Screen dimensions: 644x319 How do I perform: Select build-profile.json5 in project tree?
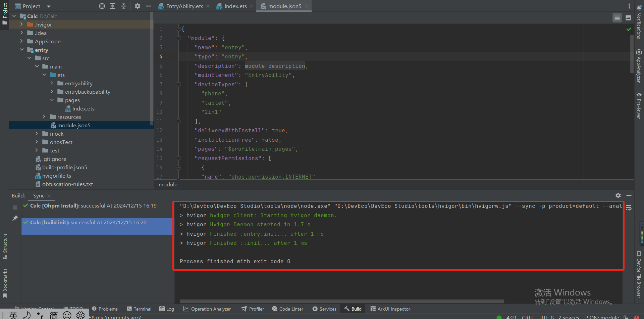point(61,167)
